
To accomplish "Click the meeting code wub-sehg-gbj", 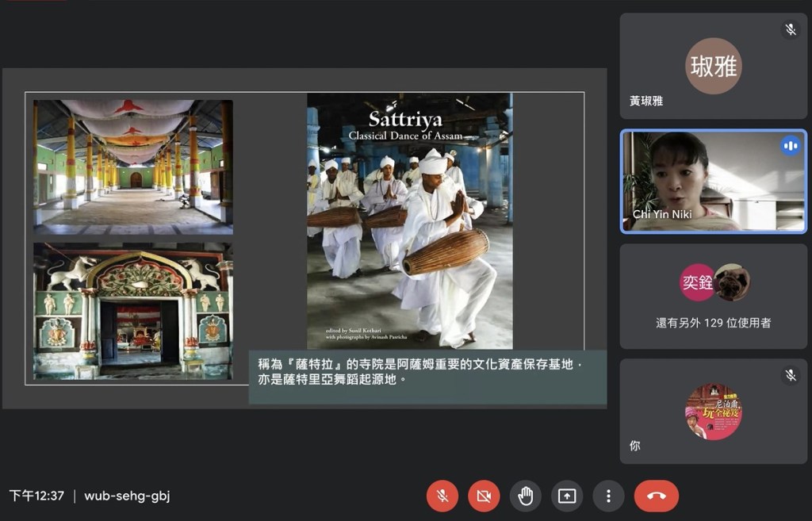I will (127, 496).
